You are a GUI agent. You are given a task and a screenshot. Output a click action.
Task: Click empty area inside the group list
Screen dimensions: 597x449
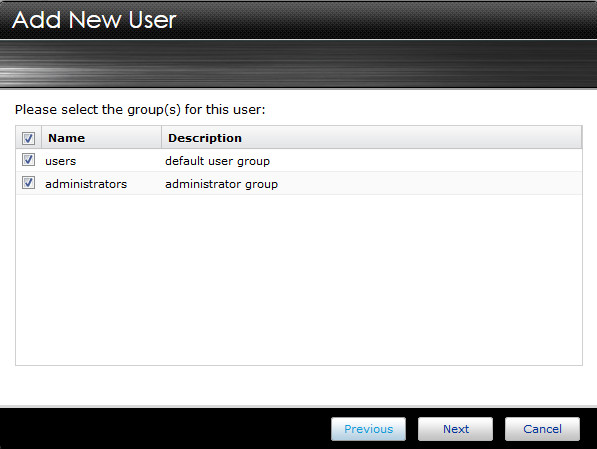[x=298, y=280]
